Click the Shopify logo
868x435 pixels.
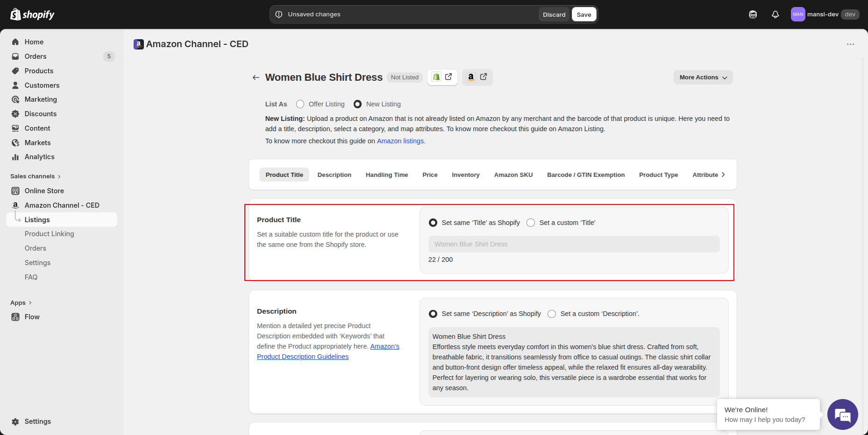click(32, 14)
